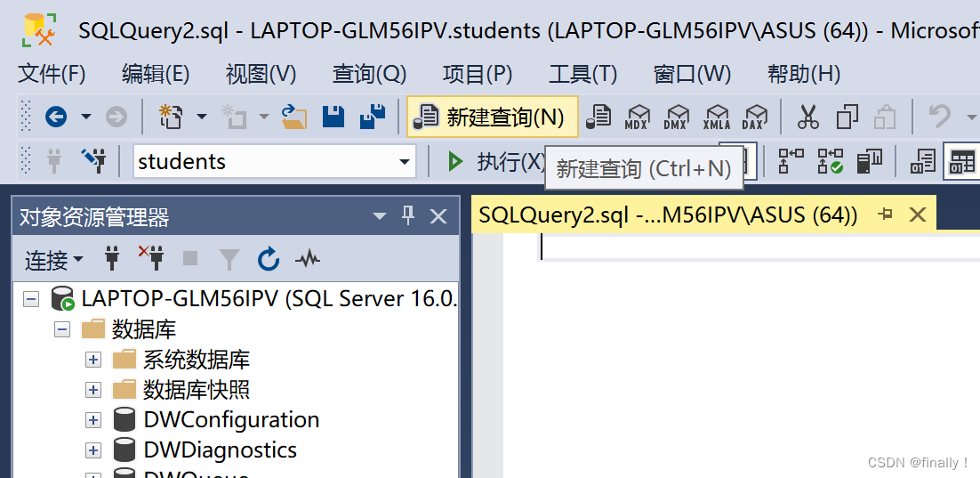Image resolution: width=980 pixels, height=478 pixels.
Task: Click the grey Connect plug icon in the SQL toolbar
Action: 54,161
